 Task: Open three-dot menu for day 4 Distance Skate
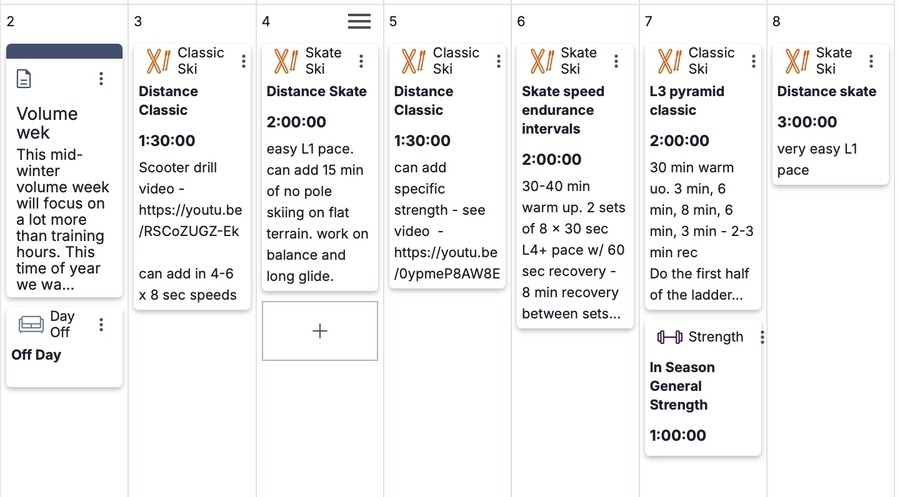360,61
